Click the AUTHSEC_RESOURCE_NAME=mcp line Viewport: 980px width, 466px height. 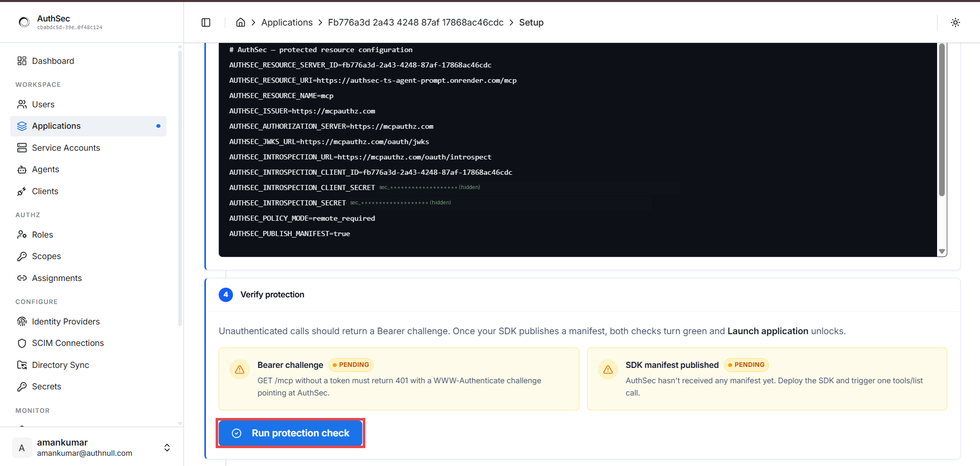click(x=282, y=96)
